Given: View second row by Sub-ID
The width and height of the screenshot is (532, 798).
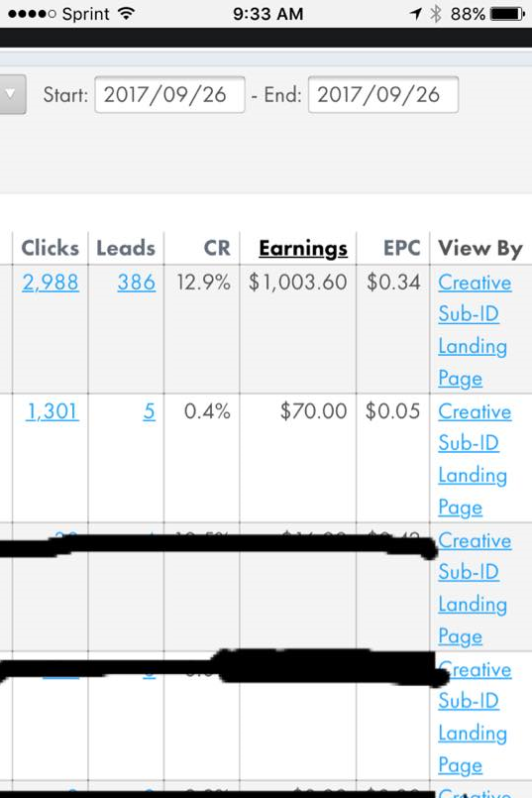Looking at the screenshot, I should coord(469,443).
